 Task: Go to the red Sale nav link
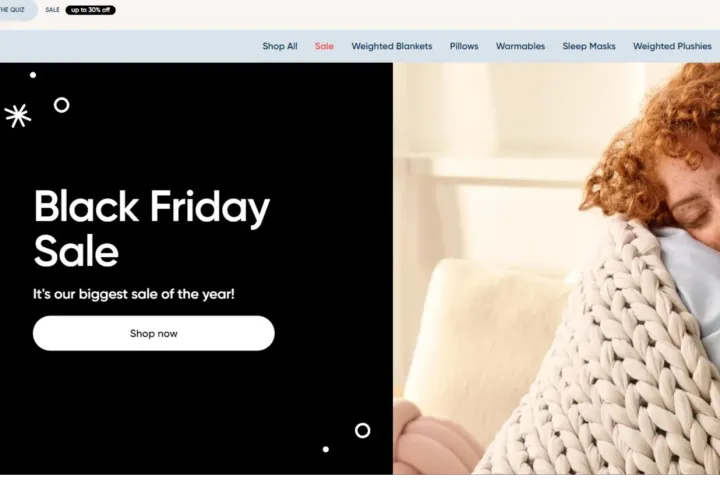(324, 46)
